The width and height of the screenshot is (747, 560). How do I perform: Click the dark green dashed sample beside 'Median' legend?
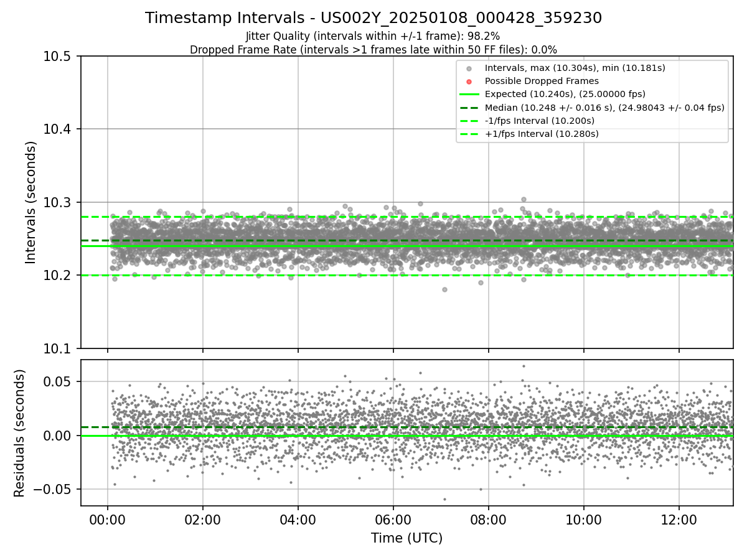[469, 108]
